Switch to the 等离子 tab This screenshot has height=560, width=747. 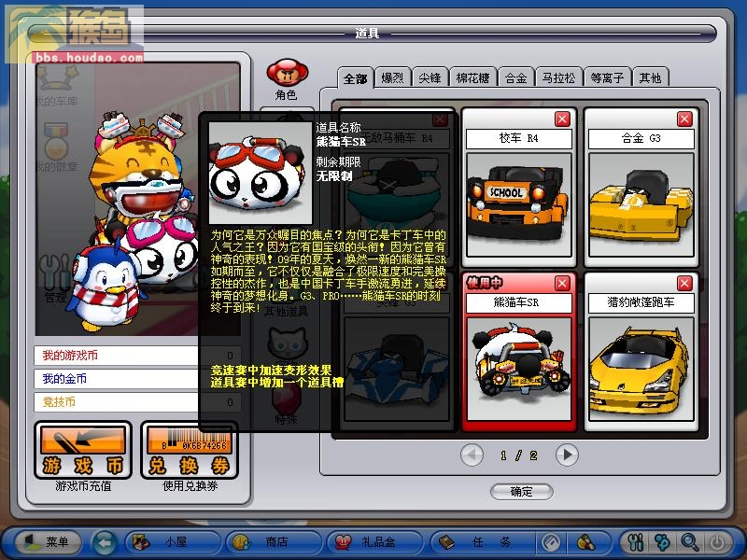pyautogui.click(x=608, y=77)
